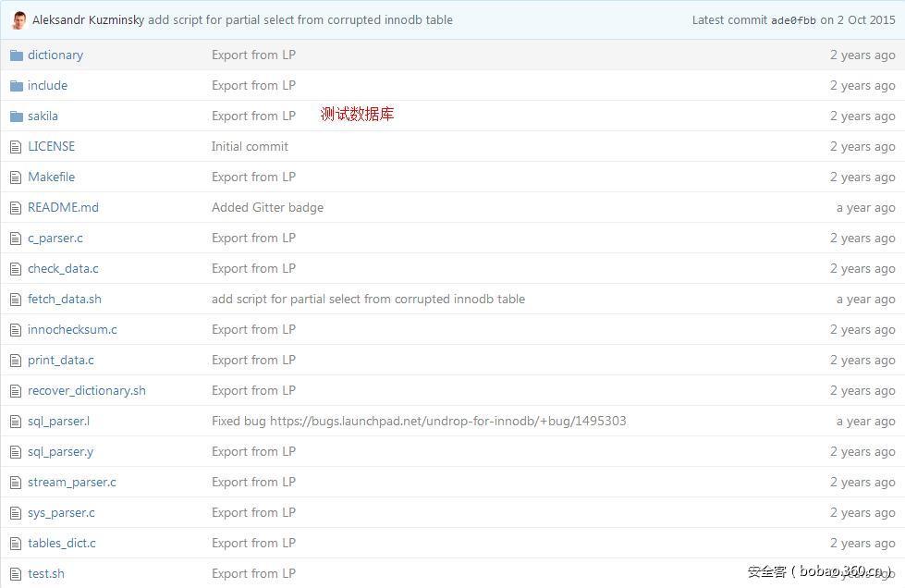Click the folder icon beside dictionary
This screenshot has width=905, height=588.
click(x=16, y=55)
